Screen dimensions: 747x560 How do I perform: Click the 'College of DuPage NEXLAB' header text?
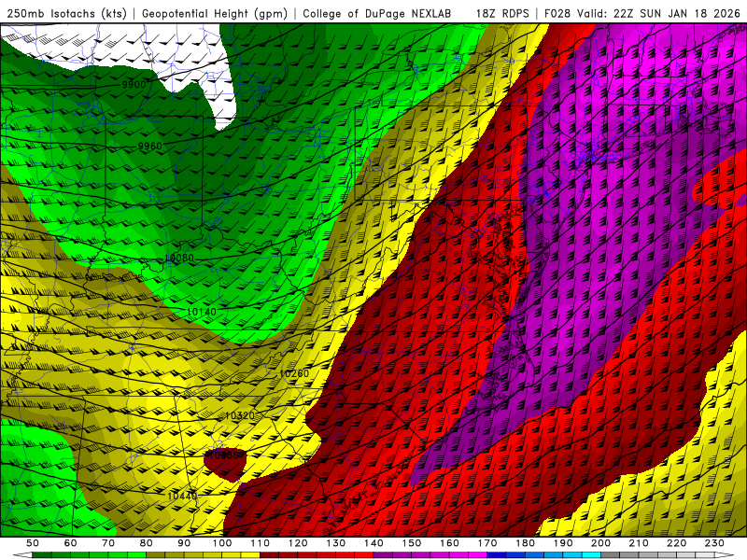click(377, 13)
